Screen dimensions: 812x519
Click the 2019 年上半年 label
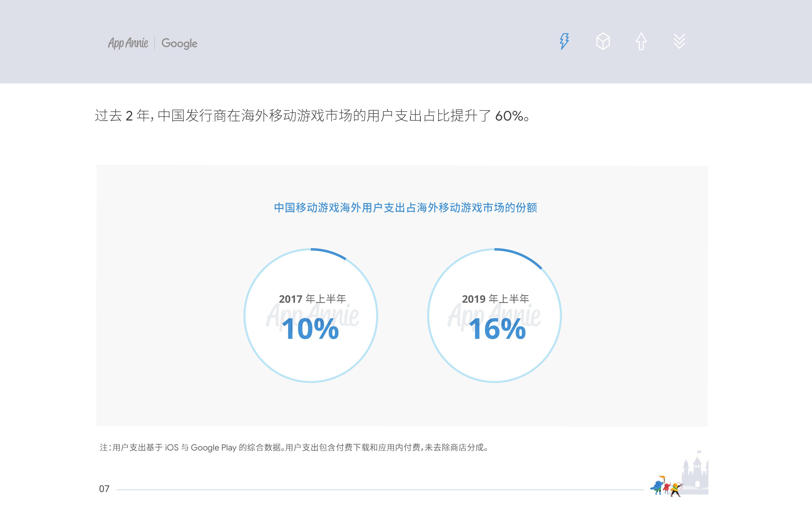point(495,299)
